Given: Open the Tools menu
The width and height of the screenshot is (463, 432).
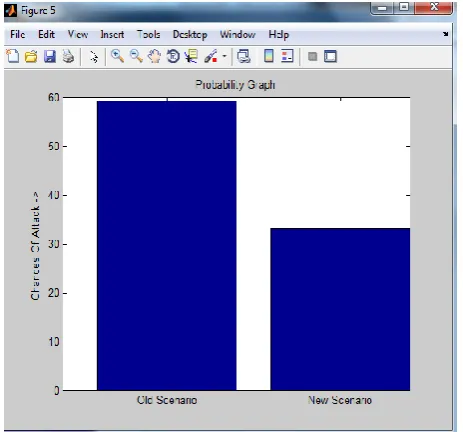Looking at the screenshot, I should click(148, 34).
